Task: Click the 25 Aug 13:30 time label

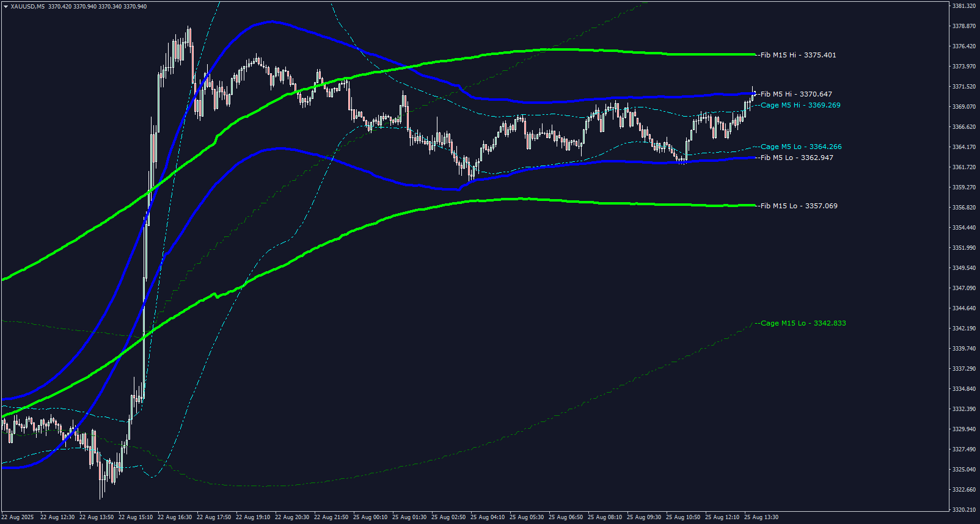Action: [x=761, y=517]
